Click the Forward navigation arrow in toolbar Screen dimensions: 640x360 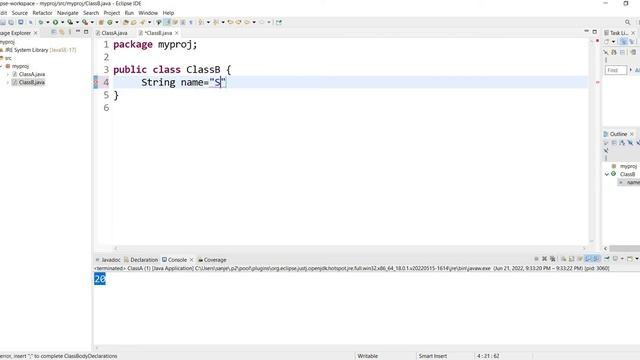262,22
